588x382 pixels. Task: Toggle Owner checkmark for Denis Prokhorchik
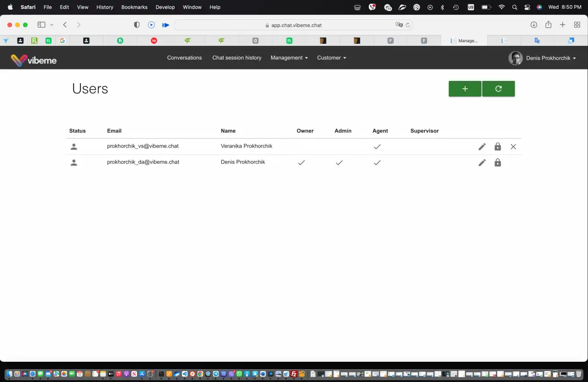pos(301,163)
